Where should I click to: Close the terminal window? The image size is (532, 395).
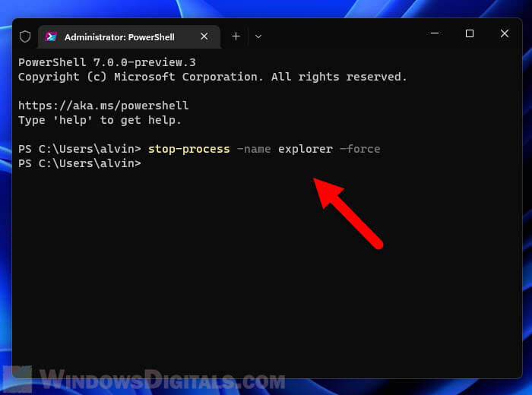tap(505, 33)
